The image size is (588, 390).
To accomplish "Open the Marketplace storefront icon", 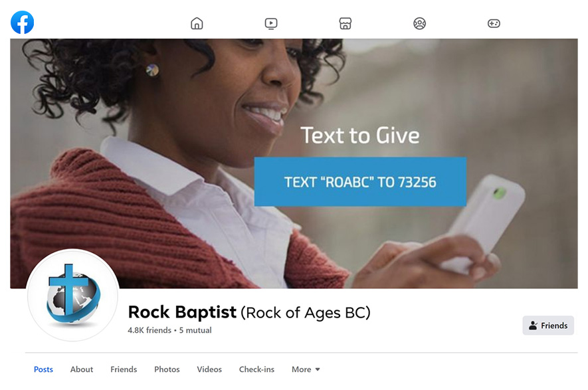I will (x=345, y=23).
